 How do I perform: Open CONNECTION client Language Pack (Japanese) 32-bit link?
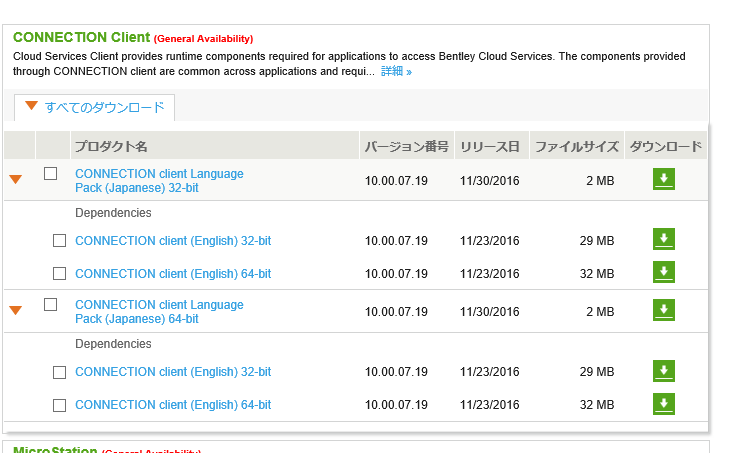(x=159, y=180)
